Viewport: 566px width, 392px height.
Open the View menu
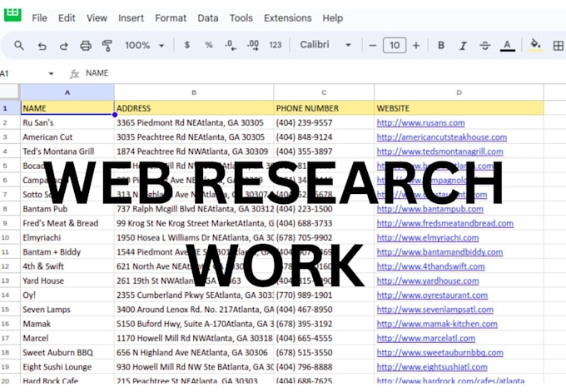tap(97, 18)
